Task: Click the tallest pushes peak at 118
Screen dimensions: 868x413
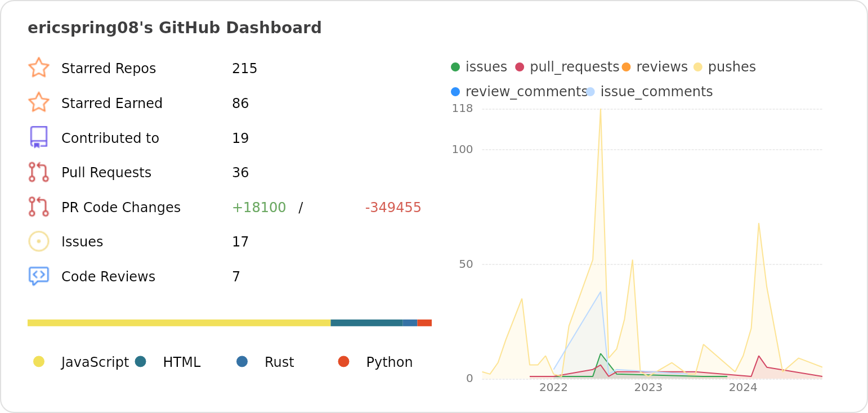Action: pos(601,109)
